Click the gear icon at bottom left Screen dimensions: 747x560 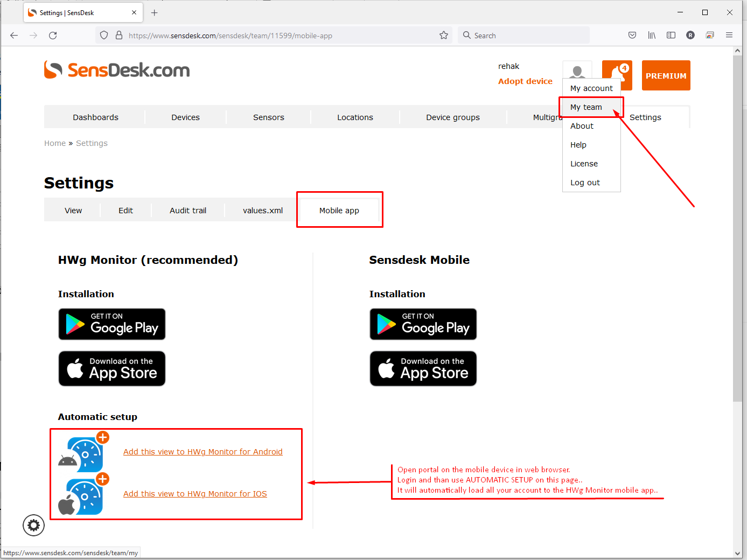[x=33, y=525]
